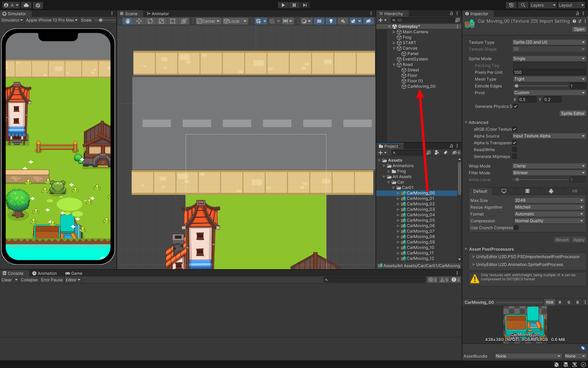Open the Mesh Type dropdown
This screenshot has height=368, width=588.
tap(550, 79)
